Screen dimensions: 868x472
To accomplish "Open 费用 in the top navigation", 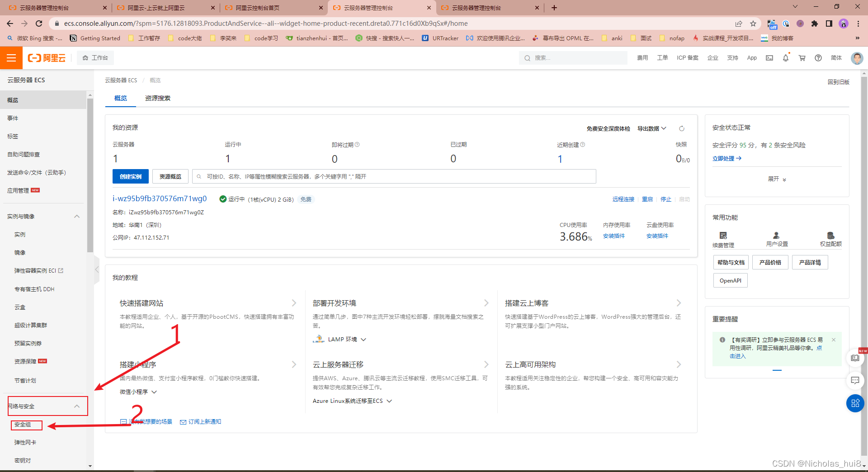I will point(642,58).
